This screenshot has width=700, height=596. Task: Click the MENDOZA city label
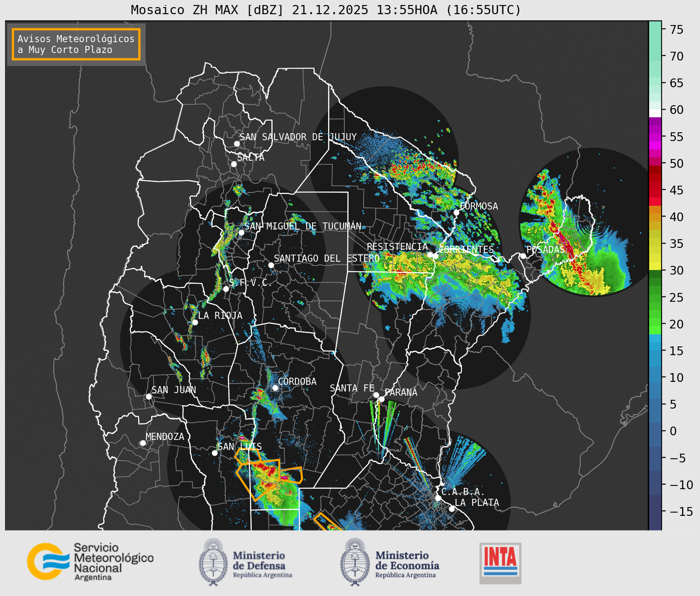(x=165, y=437)
